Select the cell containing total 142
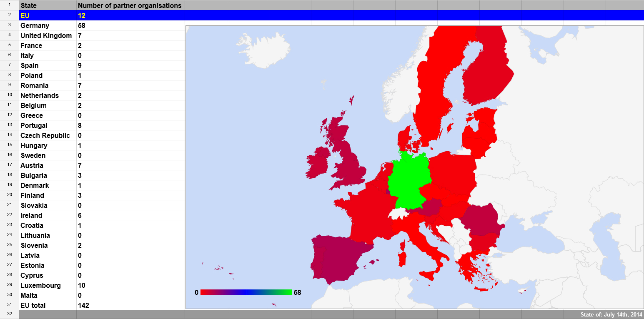 click(x=130, y=305)
